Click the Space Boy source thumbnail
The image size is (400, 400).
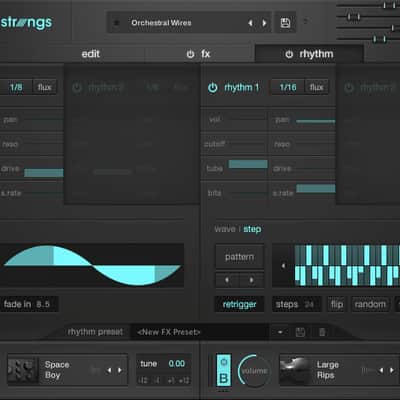pos(22,370)
